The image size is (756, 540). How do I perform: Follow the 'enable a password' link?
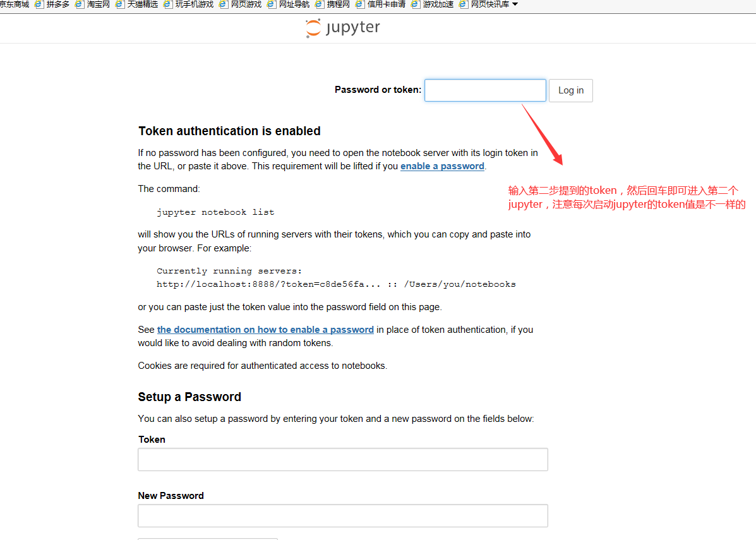[x=442, y=166]
